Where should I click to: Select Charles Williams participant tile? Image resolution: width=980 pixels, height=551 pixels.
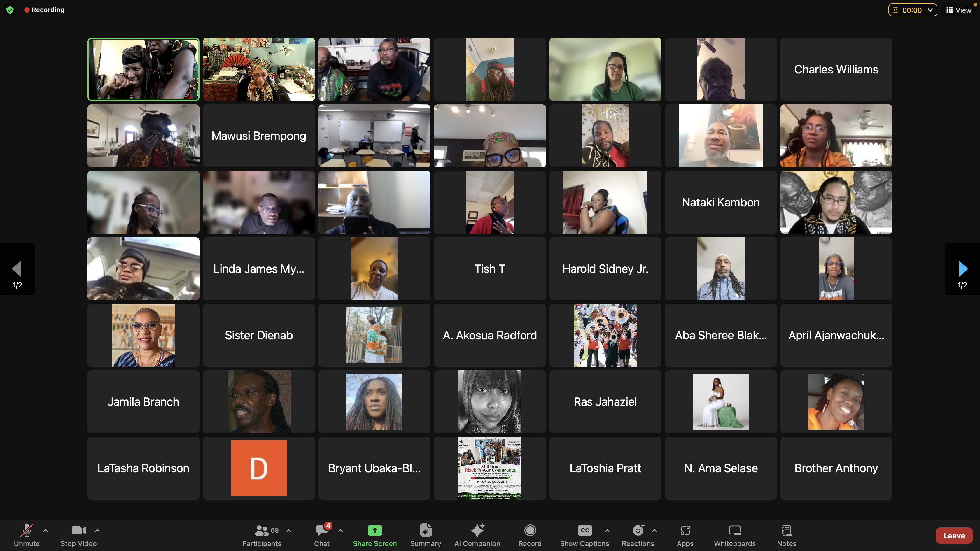coord(836,69)
